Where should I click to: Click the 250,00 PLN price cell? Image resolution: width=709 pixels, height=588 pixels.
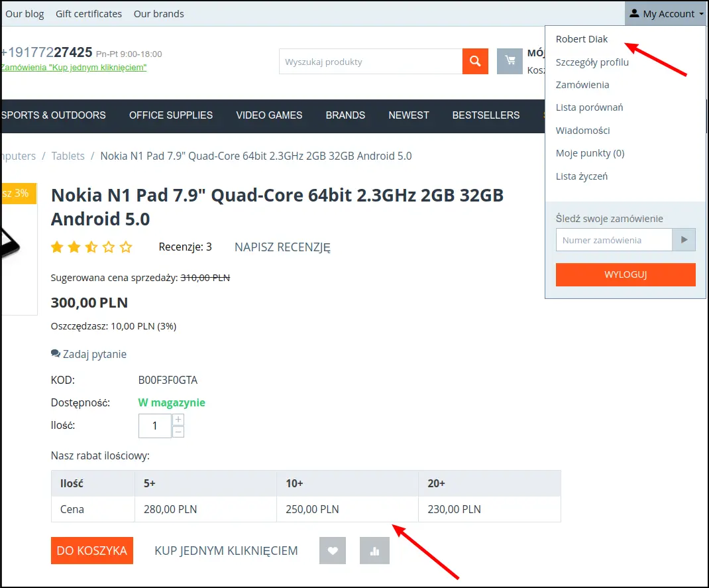[347, 509]
